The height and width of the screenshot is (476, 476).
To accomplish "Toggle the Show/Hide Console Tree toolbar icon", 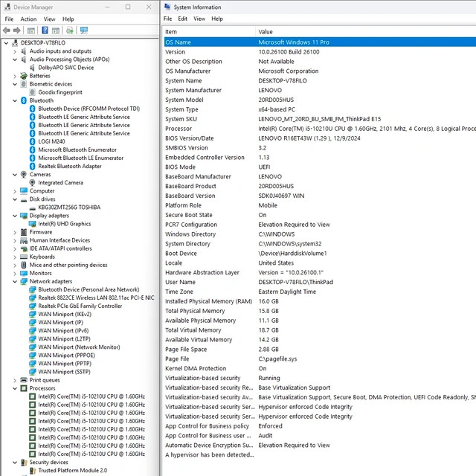I will [x=31, y=30].
